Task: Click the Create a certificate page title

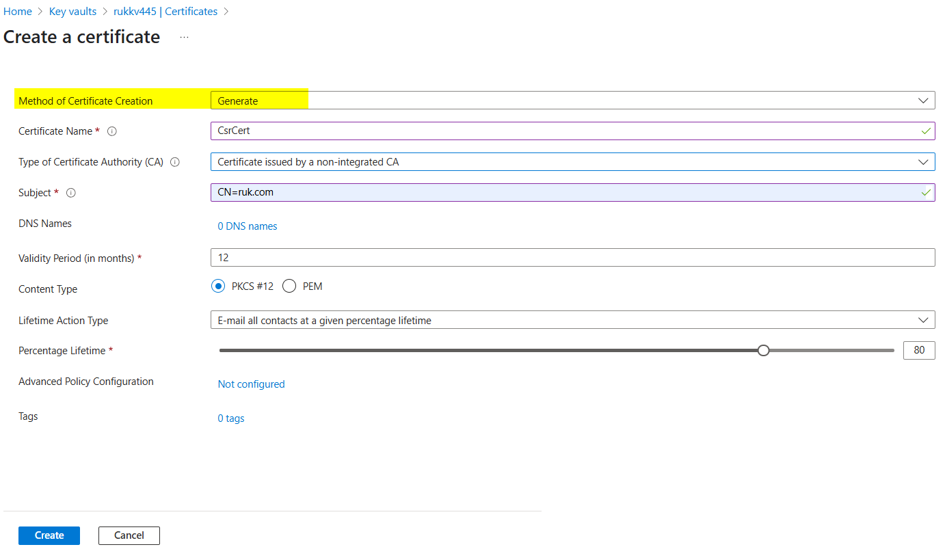Action: [81, 37]
